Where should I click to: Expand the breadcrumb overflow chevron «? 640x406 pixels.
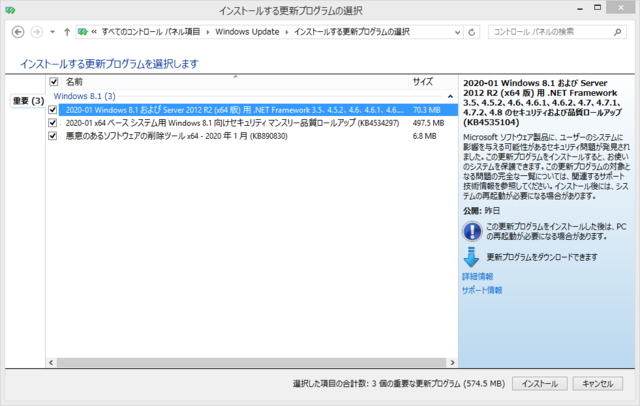94,32
